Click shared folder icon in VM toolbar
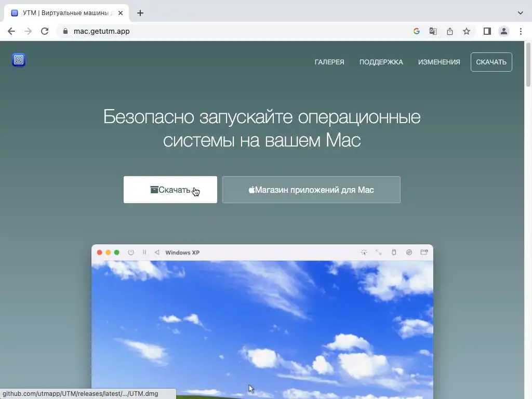Screen dimensions: 532x399 point(424,252)
